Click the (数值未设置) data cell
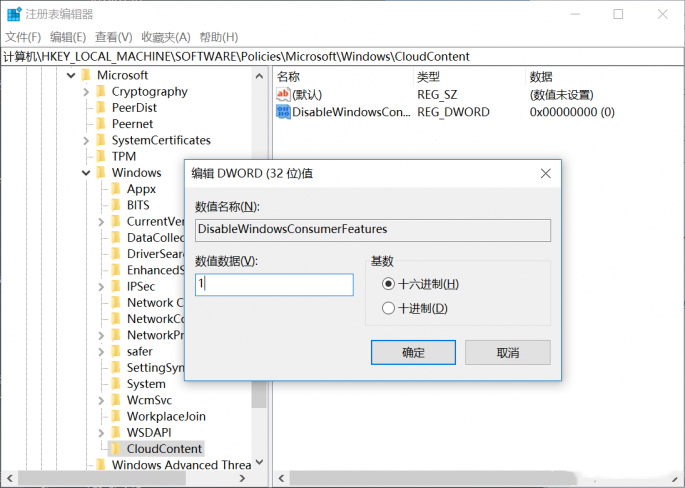 (561, 95)
